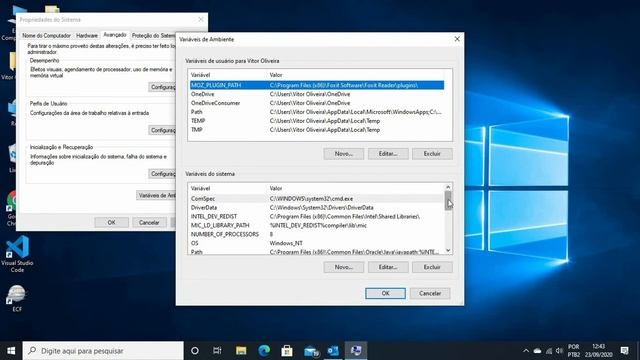Click Variáveis de Ambiente button
640x360 pixels.
[x=156, y=196]
